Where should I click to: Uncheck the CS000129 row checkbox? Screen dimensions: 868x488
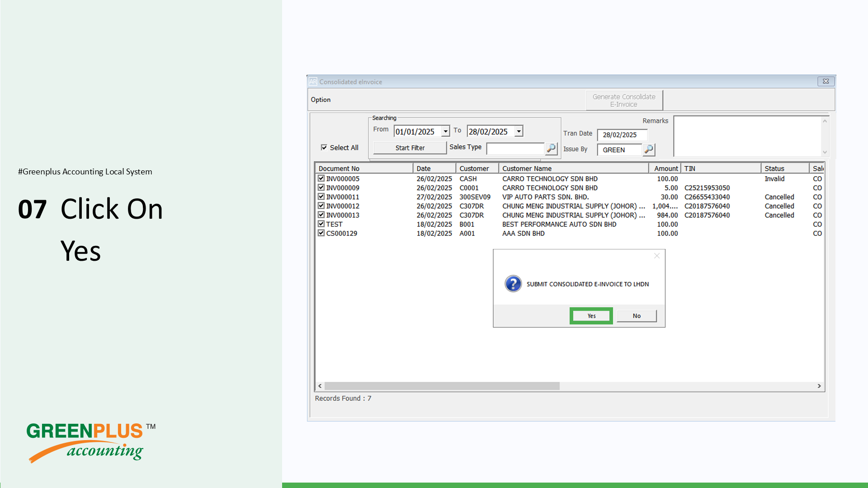point(321,233)
